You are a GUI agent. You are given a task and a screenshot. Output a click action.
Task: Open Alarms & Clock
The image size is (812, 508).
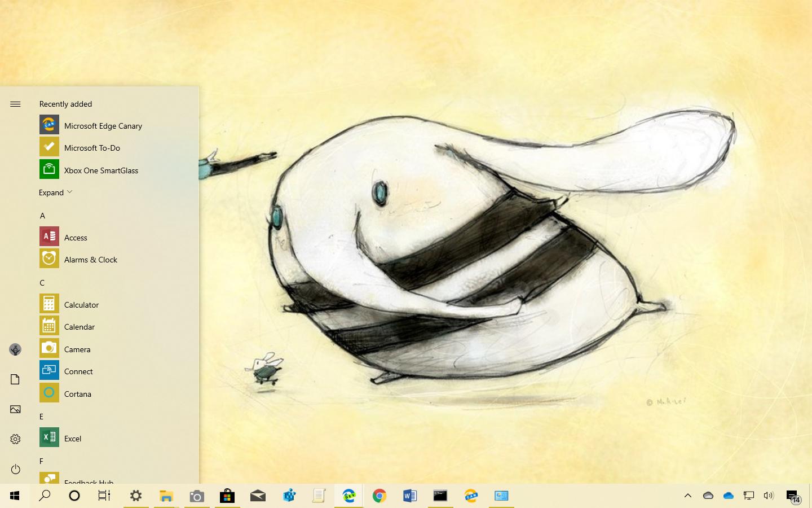pos(90,260)
